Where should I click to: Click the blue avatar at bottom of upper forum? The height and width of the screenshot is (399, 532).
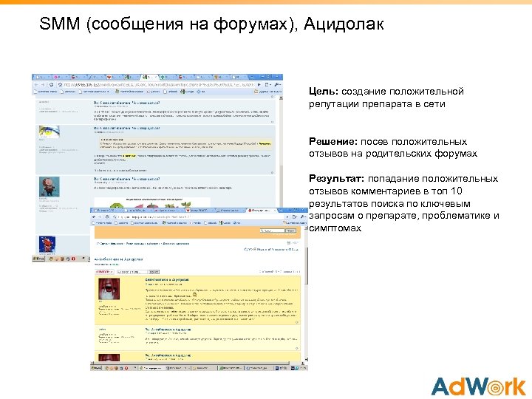[47, 245]
